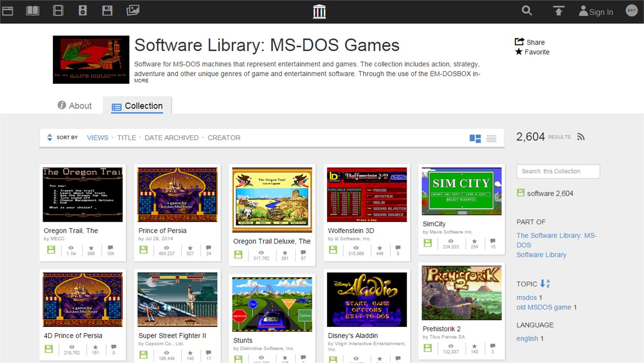Open the SimCity emulator floppy disk icon
The height and width of the screenshot is (363, 644).
(428, 243)
